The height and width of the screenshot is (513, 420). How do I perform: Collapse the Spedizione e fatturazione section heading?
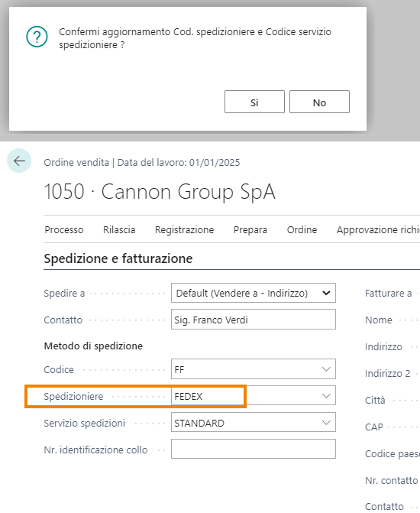(x=118, y=258)
